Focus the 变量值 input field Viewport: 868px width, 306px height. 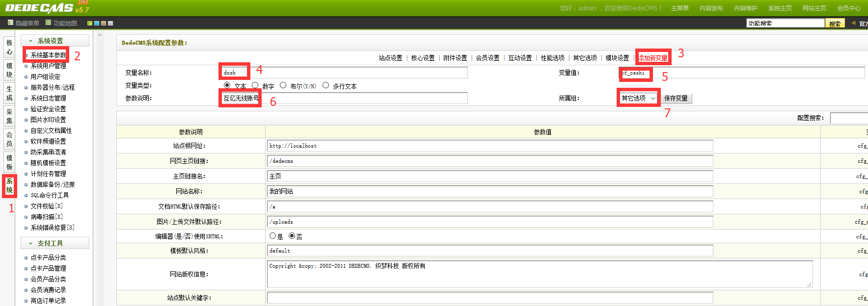pos(742,73)
